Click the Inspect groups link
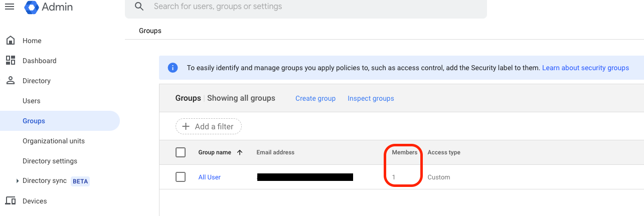The image size is (644, 216). pos(371,98)
